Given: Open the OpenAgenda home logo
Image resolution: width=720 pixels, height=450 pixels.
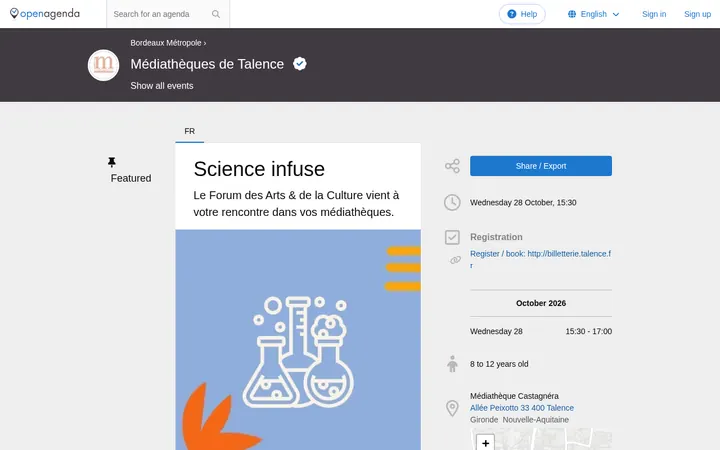Looking at the screenshot, I should (x=45, y=14).
